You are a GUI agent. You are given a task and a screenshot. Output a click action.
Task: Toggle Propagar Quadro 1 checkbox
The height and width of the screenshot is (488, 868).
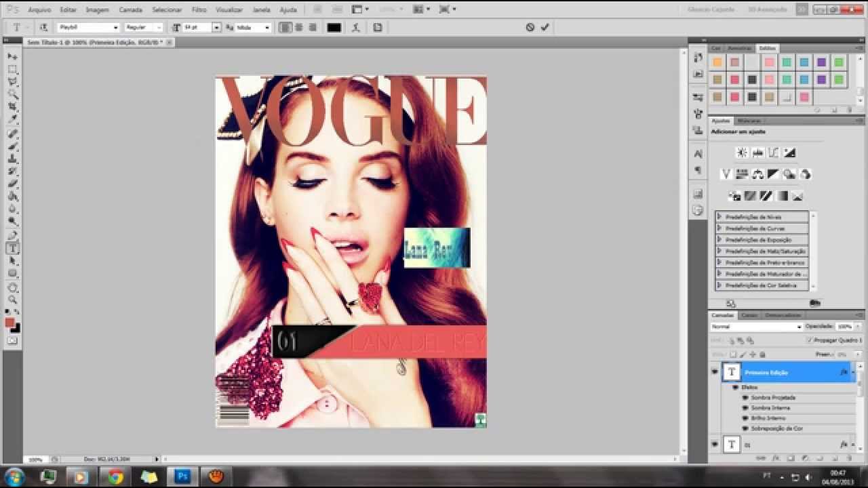point(810,340)
